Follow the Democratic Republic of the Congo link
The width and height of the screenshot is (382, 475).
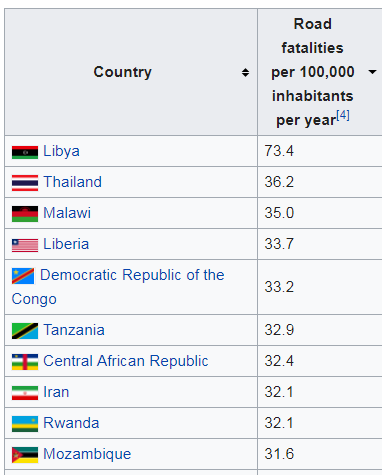click(x=118, y=287)
